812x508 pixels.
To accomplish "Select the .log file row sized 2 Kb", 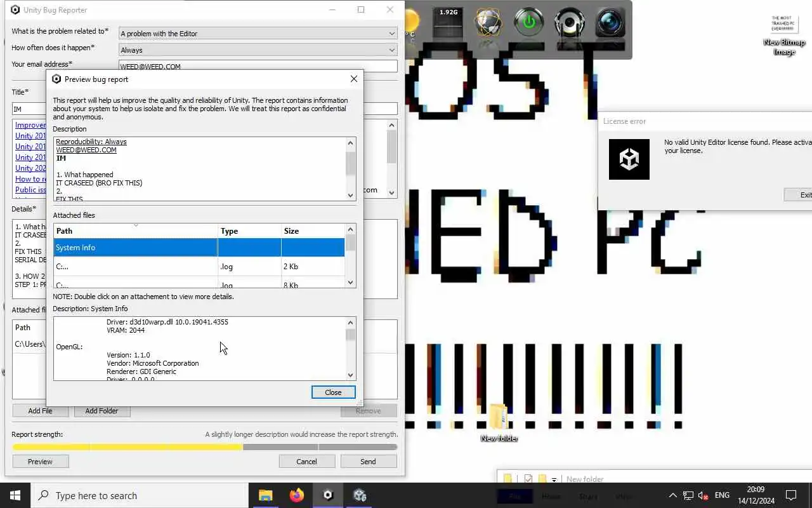I will [x=199, y=267].
